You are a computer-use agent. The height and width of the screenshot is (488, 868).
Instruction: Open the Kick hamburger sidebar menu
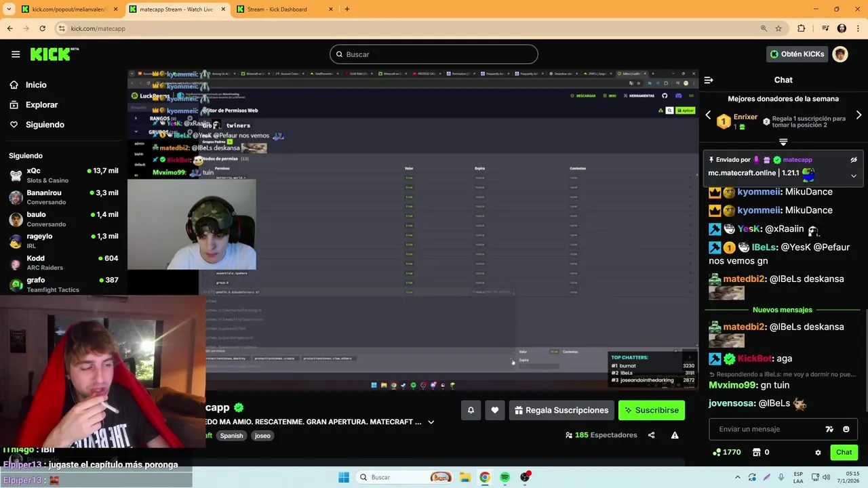coord(16,54)
